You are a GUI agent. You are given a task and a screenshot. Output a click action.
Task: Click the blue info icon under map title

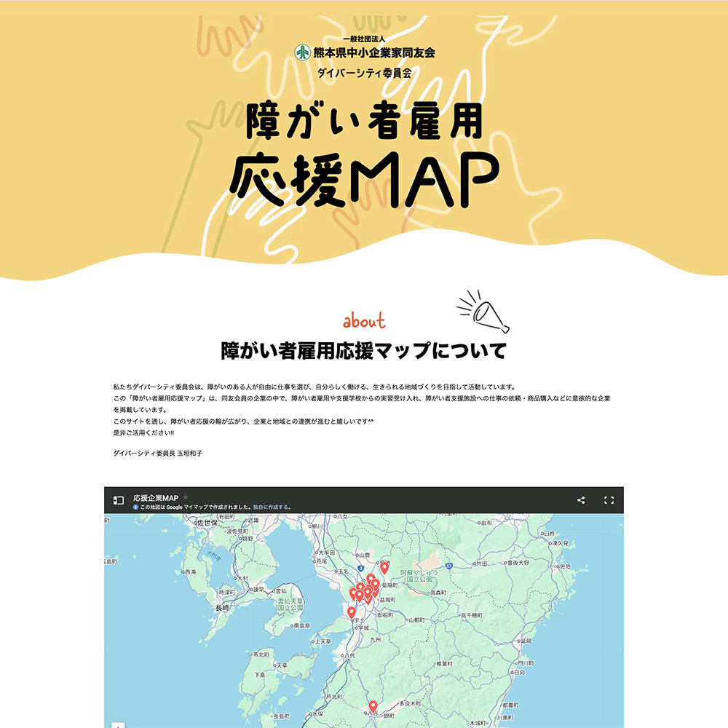(136, 507)
